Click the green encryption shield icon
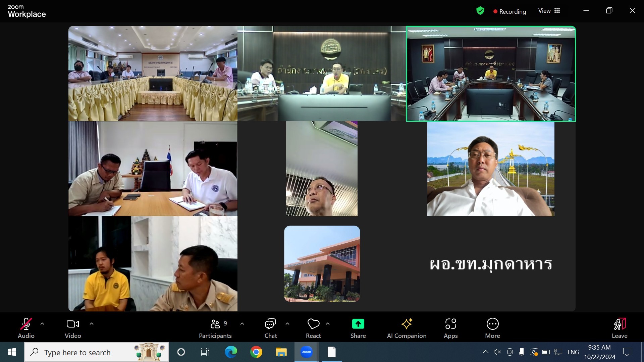The width and height of the screenshot is (644, 362). coord(480,11)
